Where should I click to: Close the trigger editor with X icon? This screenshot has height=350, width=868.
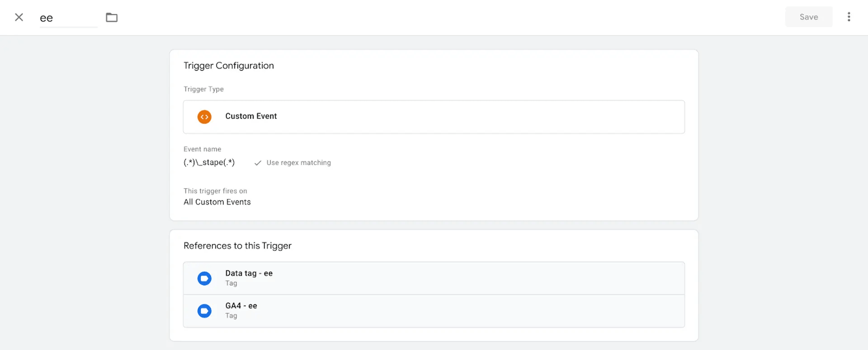point(19,17)
